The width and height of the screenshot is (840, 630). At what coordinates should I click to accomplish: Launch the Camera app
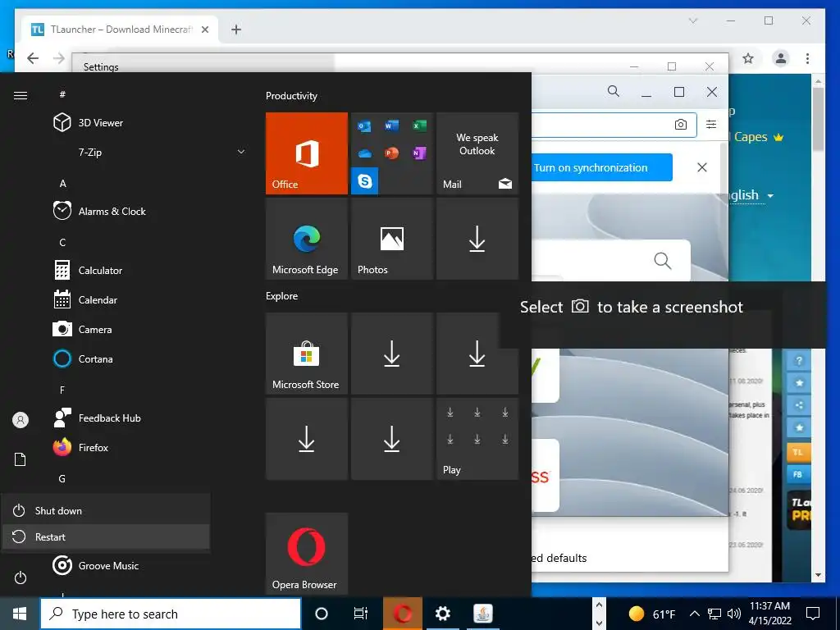click(x=83, y=330)
